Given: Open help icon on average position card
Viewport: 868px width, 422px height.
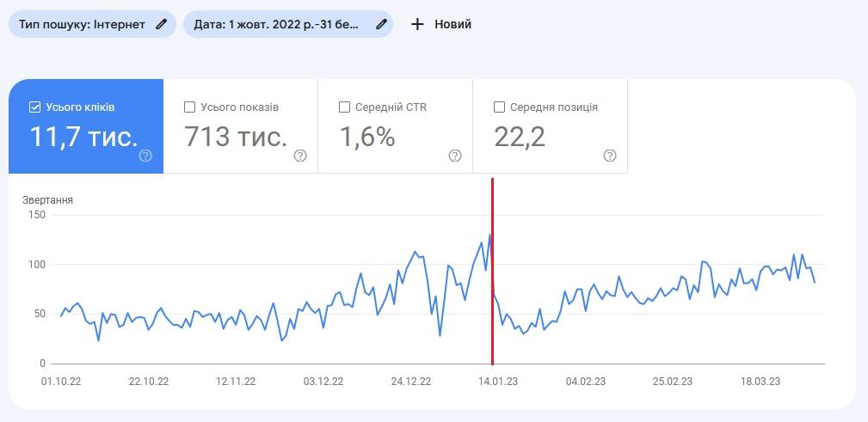Looking at the screenshot, I should (x=609, y=156).
